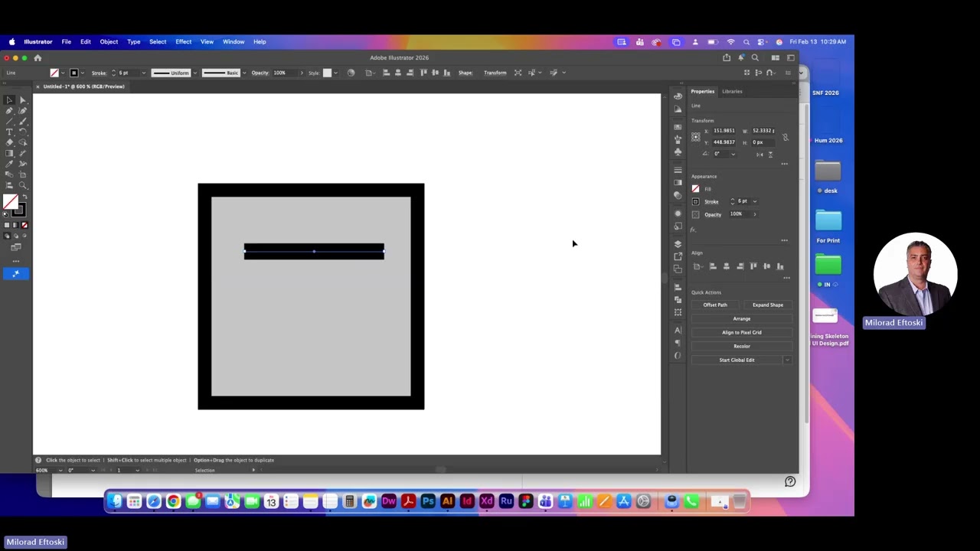
Task: Click Change Screen Mode icon in toolbar
Action: coord(16,246)
